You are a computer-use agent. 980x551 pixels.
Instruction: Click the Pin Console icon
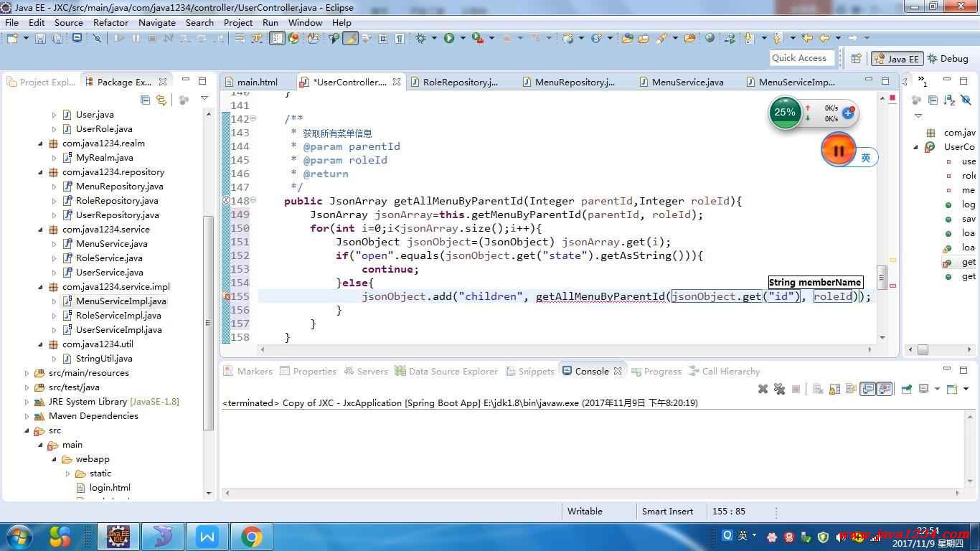click(907, 389)
